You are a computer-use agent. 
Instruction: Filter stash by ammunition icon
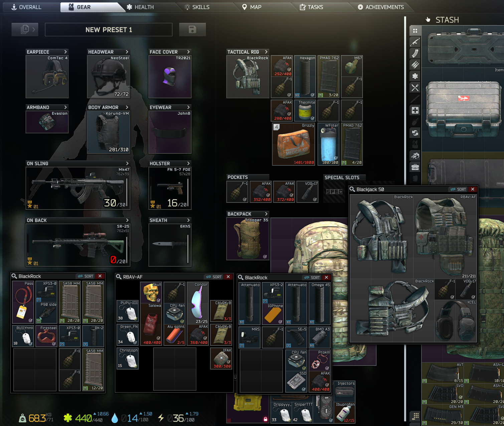pos(415,64)
